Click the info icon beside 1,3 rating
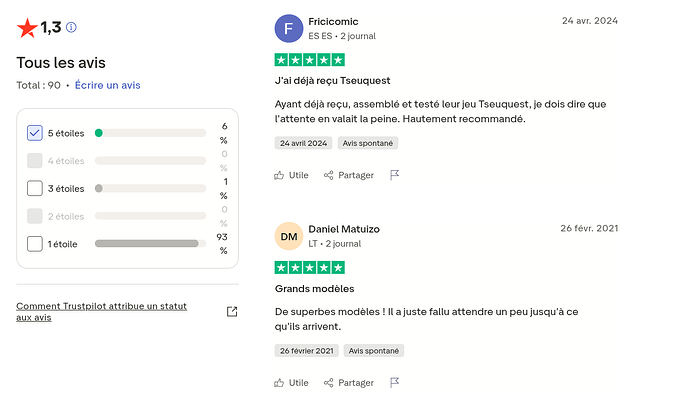690x403 pixels. tap(71, 28)
